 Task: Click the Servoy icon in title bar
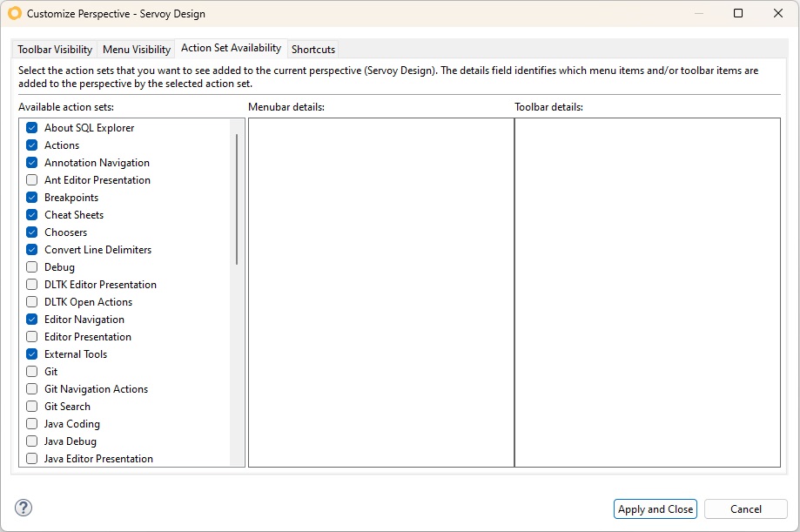point(14,14)
